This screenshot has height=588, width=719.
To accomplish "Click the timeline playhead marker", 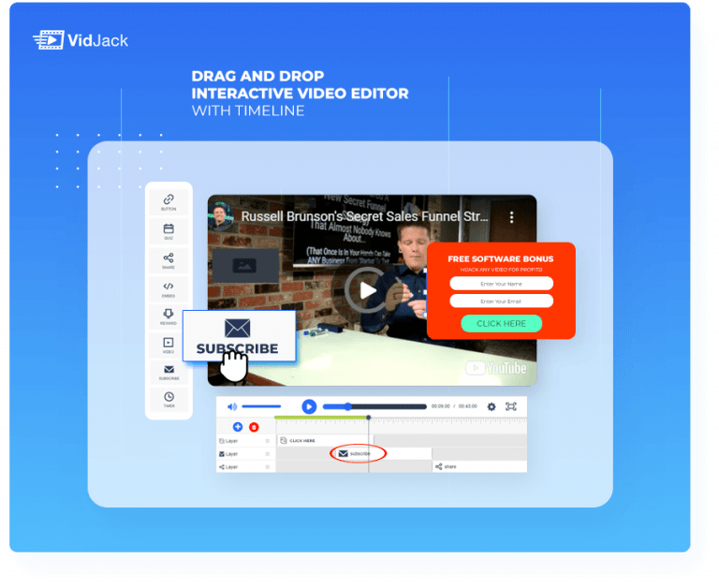I will click(x=368, y=418).
